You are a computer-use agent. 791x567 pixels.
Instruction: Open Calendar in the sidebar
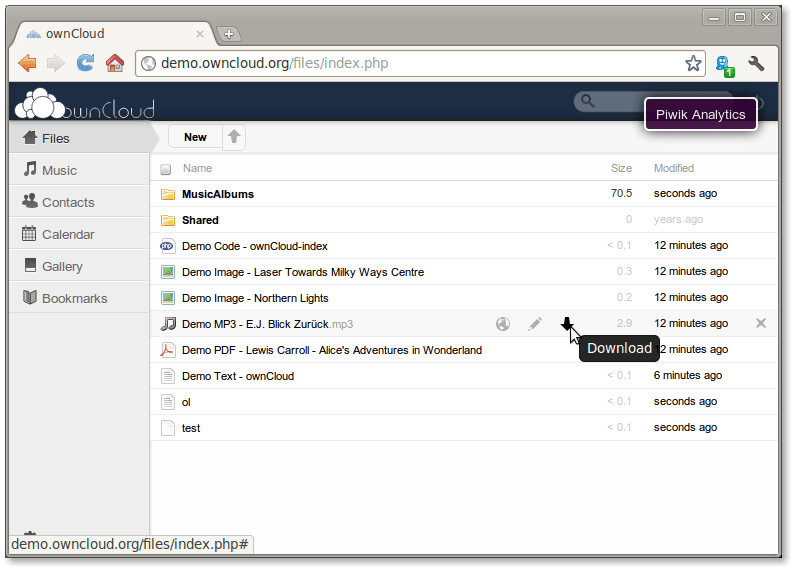click(x=80, y=234)
